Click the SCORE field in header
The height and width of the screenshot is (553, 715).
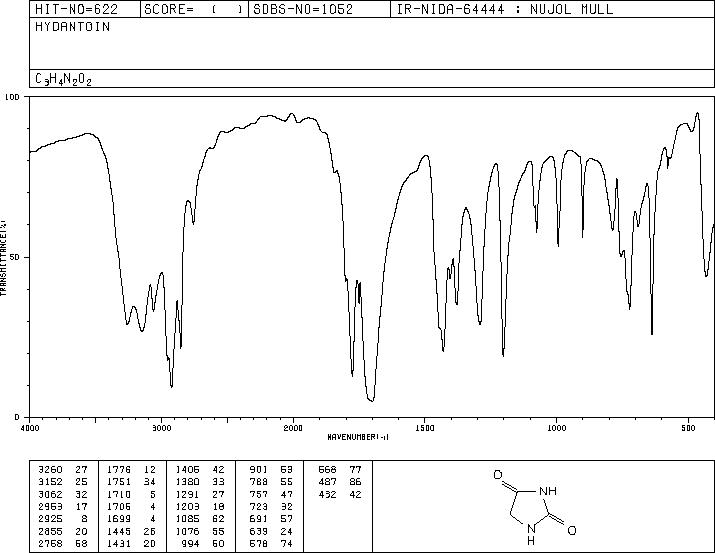(193, 9)
